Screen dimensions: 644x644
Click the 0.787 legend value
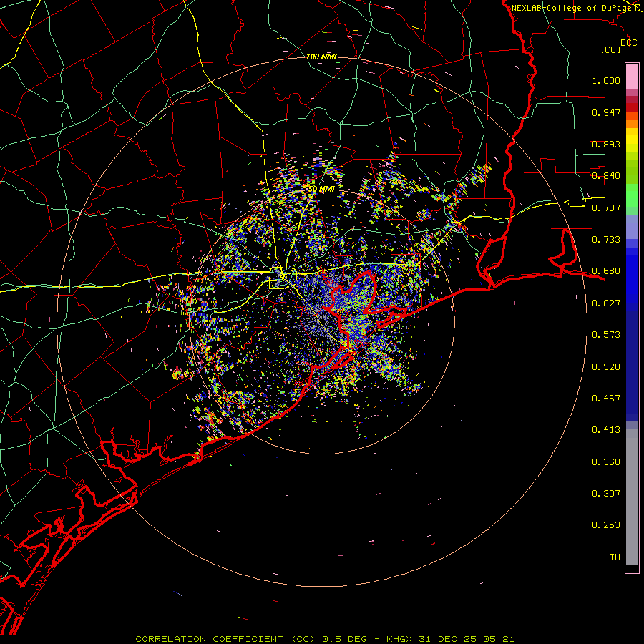pyautogui.click(x=606, y=208)
